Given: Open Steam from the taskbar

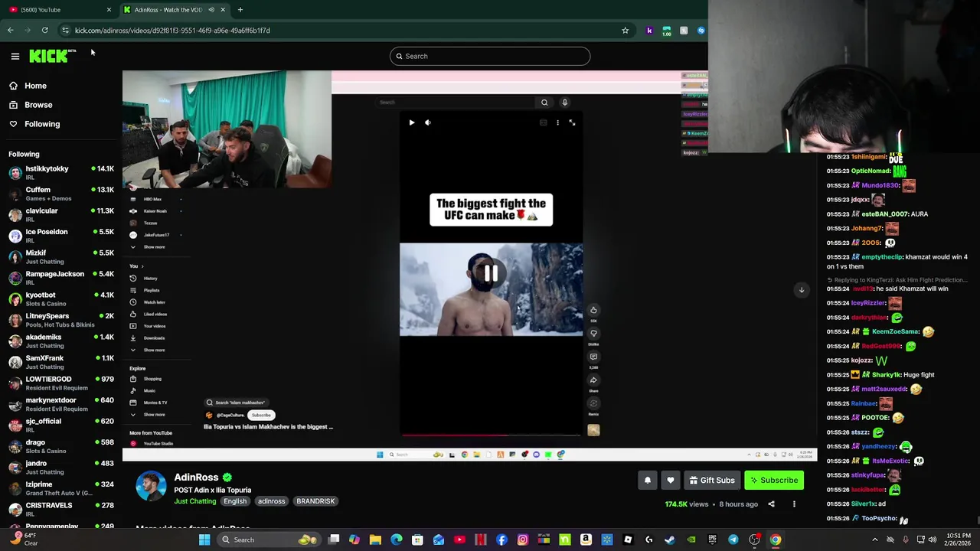Looking at the screenshot, I should 670,540.
